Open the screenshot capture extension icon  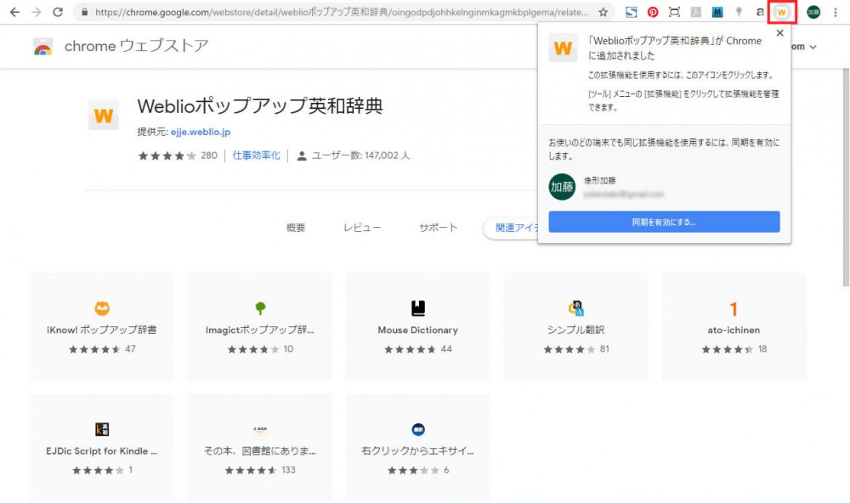(674, 12)
